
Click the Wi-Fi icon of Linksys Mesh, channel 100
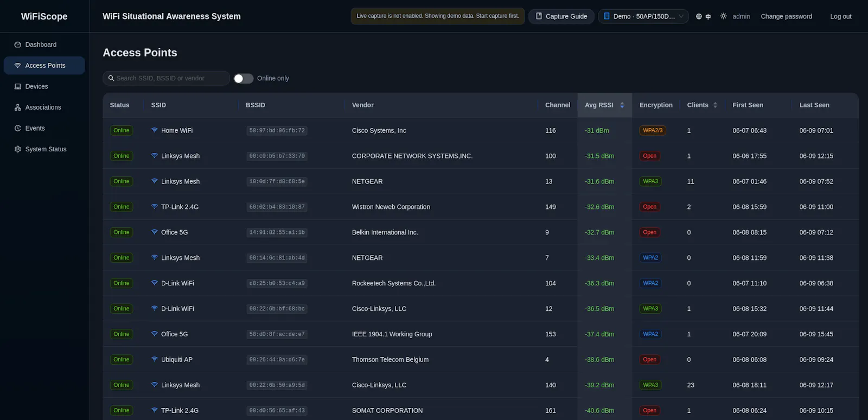155,156
